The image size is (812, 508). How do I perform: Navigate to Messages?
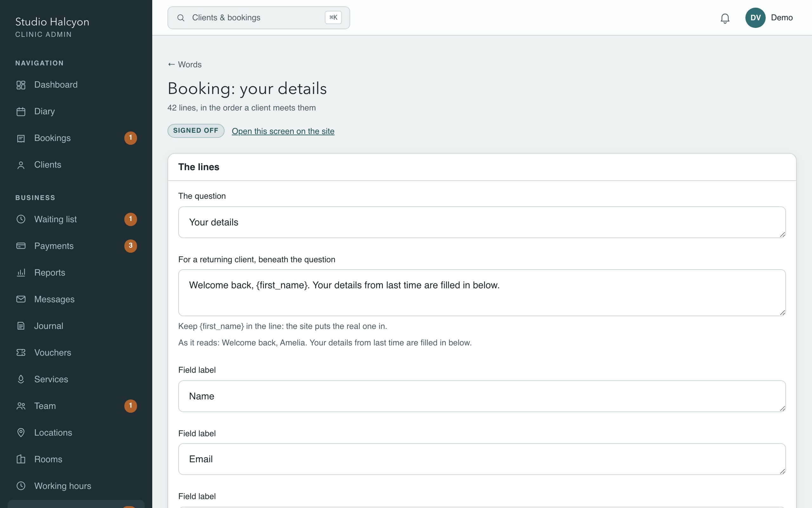tap(76, 299)
